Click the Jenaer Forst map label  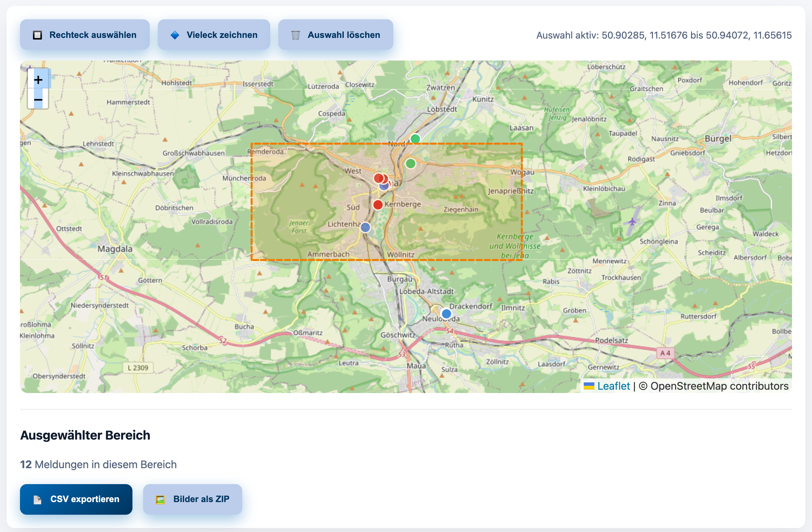tap(299, 227)
